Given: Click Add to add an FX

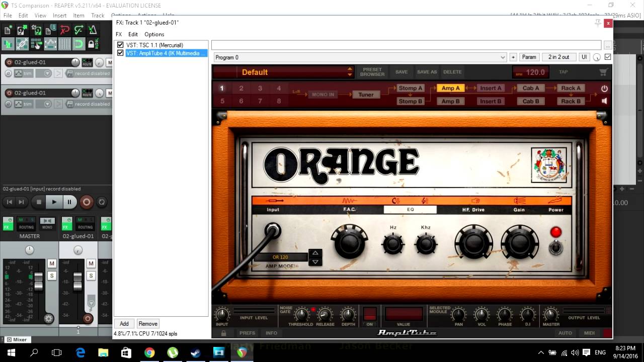Looking at the screenshot, I should 124,324.
